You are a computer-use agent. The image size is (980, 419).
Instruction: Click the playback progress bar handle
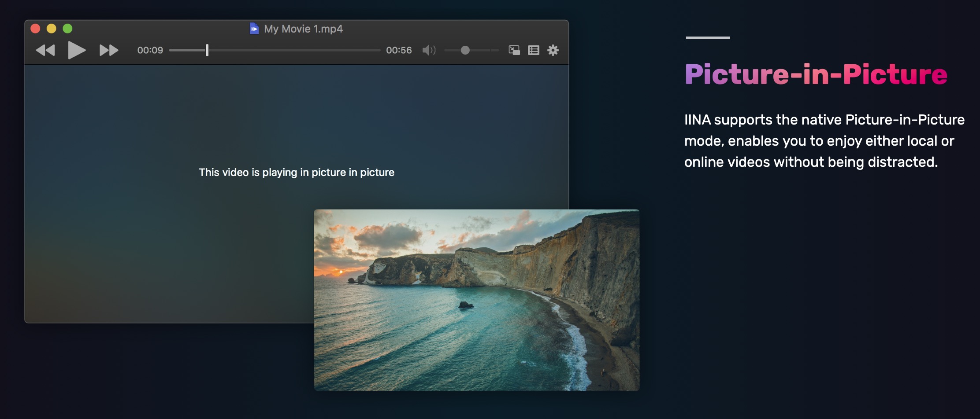click(207, 50)
